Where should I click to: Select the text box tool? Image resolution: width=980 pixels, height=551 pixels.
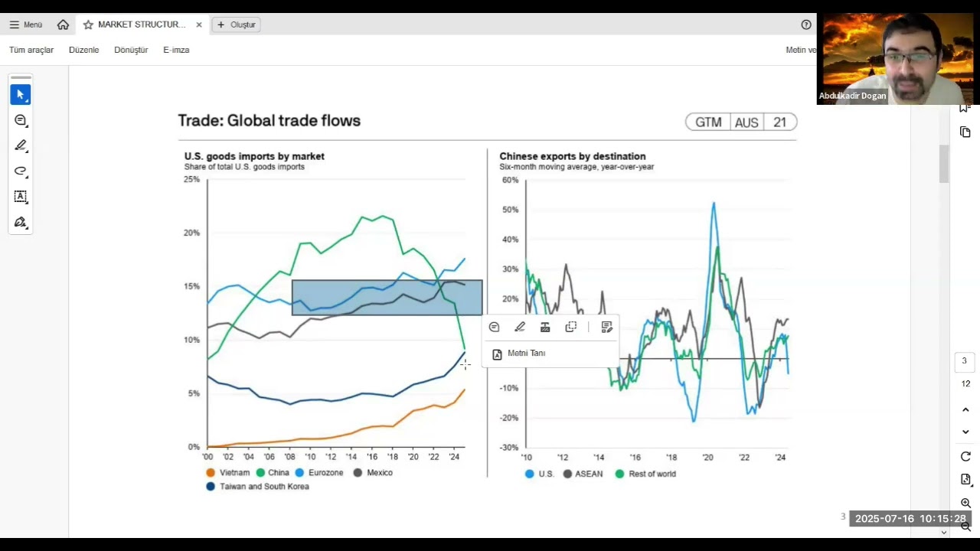(21, 197)
